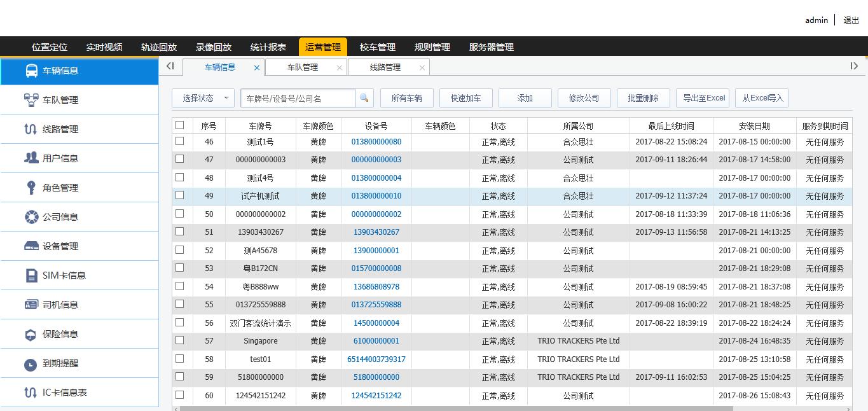This screenshot has width=868, height=411.
Task: Click the admin username
Action: (816, 20)
